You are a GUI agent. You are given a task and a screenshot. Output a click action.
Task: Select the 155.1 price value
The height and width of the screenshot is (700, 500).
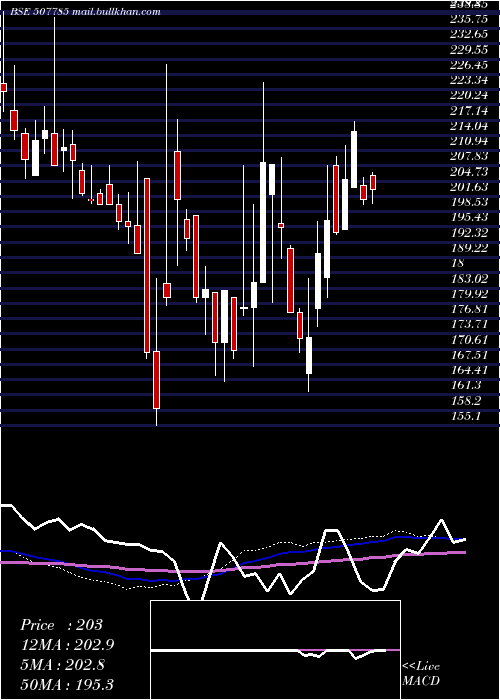coord(464,416)
